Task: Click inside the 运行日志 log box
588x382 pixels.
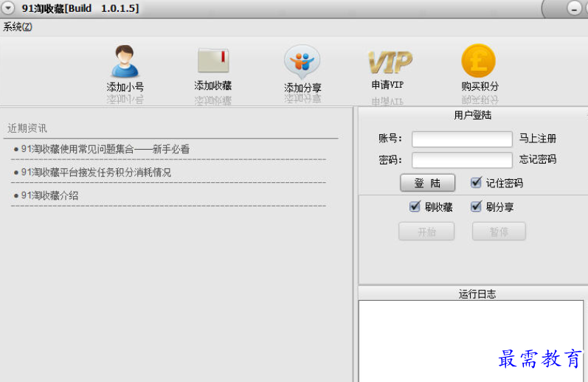Action: [x=471, y=341]
